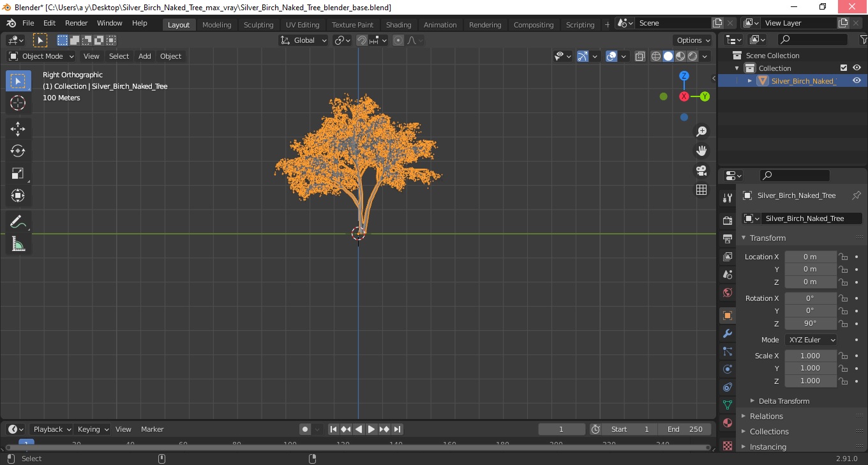Open rotation Mode XYZ Euler dropdown

[x=811, y=340]
